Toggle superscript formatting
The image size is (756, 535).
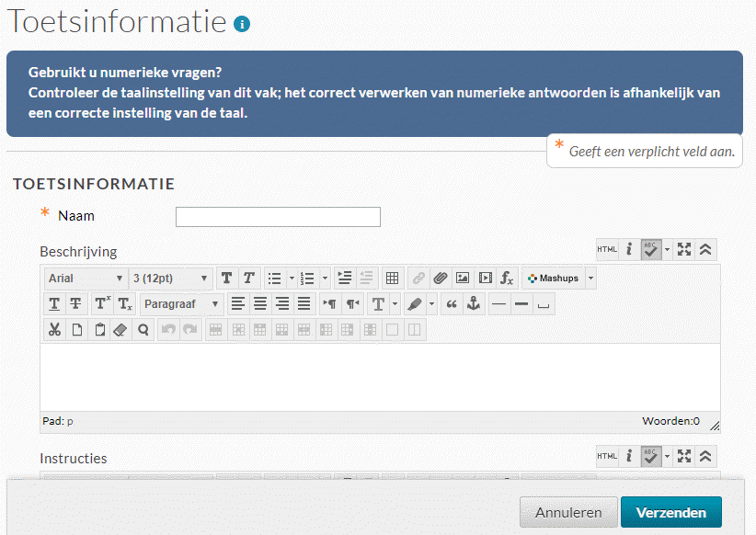[102, 304]
